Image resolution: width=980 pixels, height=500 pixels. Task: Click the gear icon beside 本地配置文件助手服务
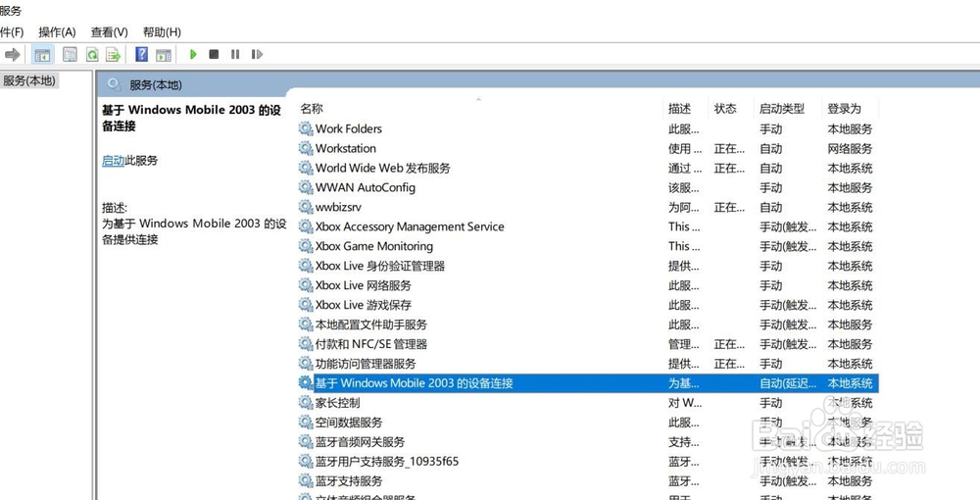click(306, 325)
